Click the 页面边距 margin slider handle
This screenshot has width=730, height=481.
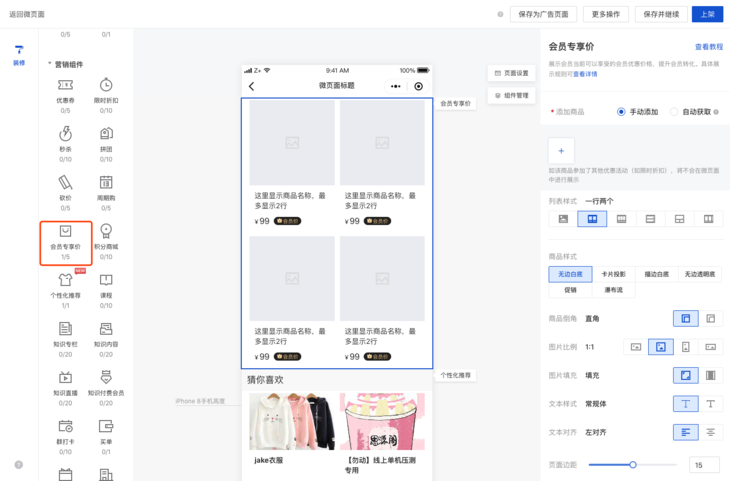632,465
